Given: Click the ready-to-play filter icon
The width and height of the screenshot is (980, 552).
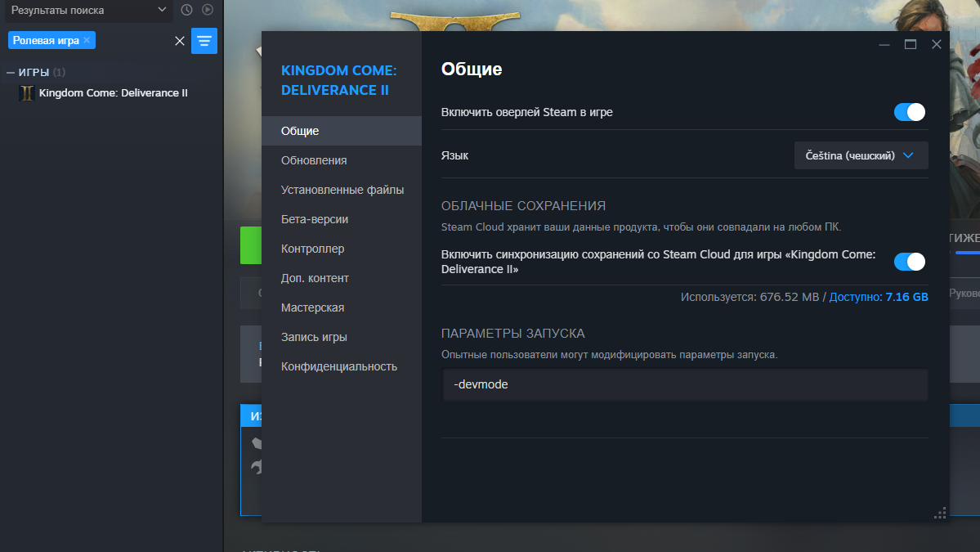Looking at the screenshot, I should pyautogui.click(x=208, y=10).
